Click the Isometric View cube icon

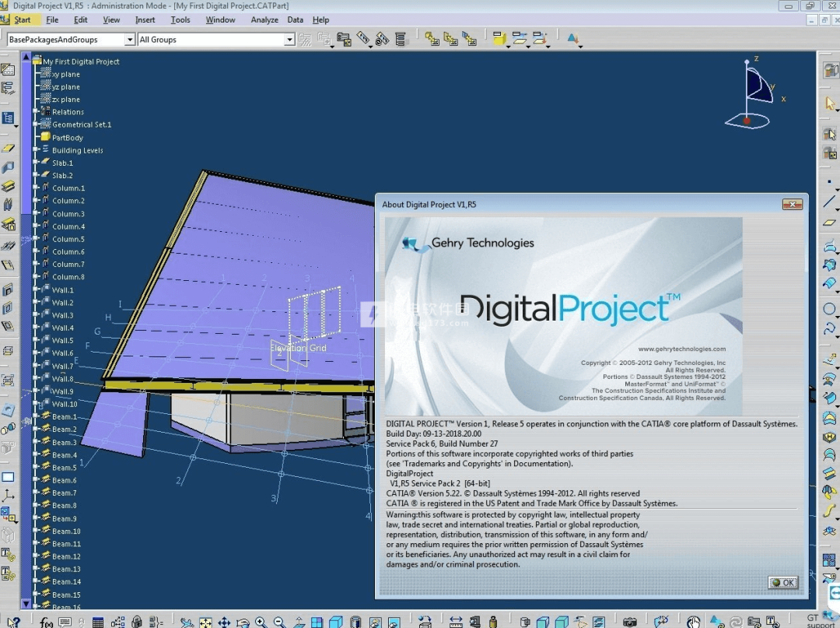[x=335, y=622]
